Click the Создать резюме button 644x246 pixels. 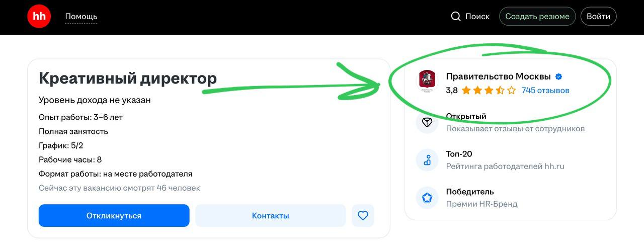(537, 16)
